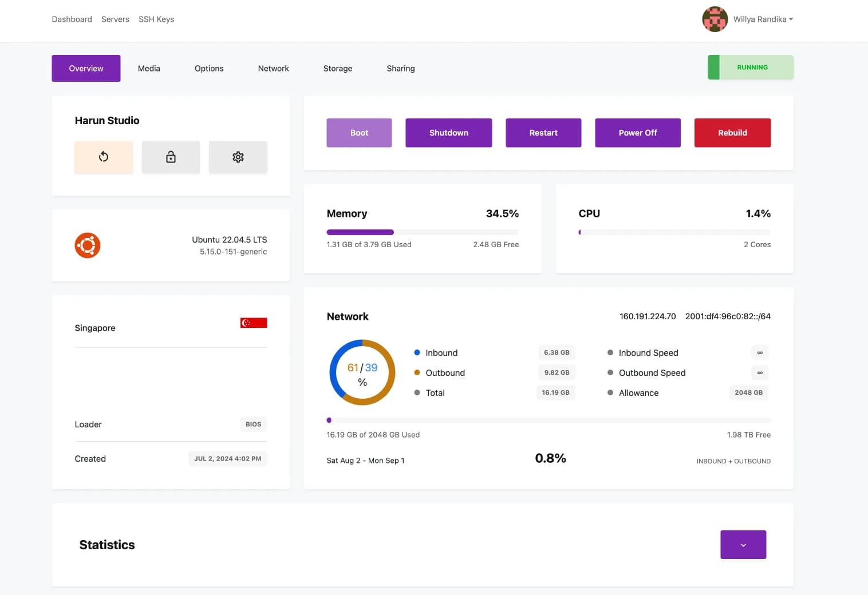Click the blue Inbound legend dot

tap(417, 352)
